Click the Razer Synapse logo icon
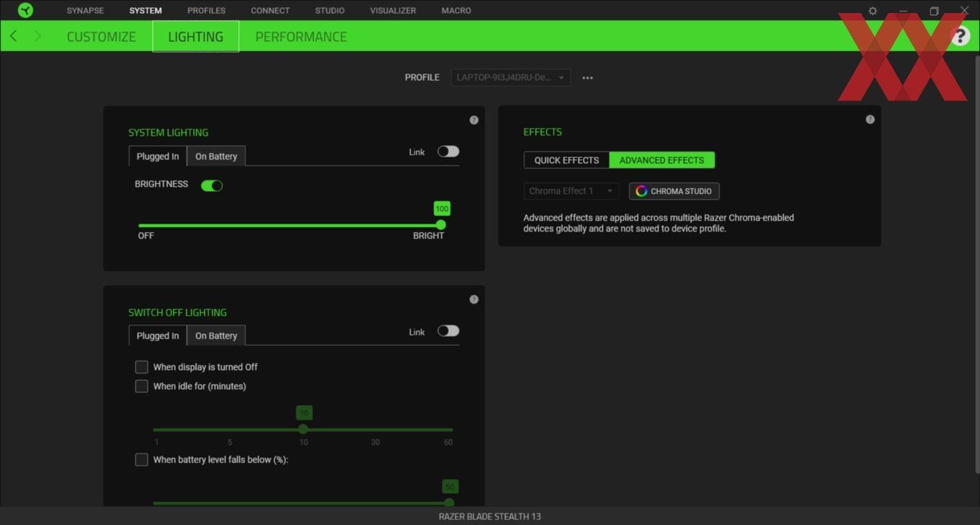This screenshot has width=980, height=525. [x=25, y=10]
